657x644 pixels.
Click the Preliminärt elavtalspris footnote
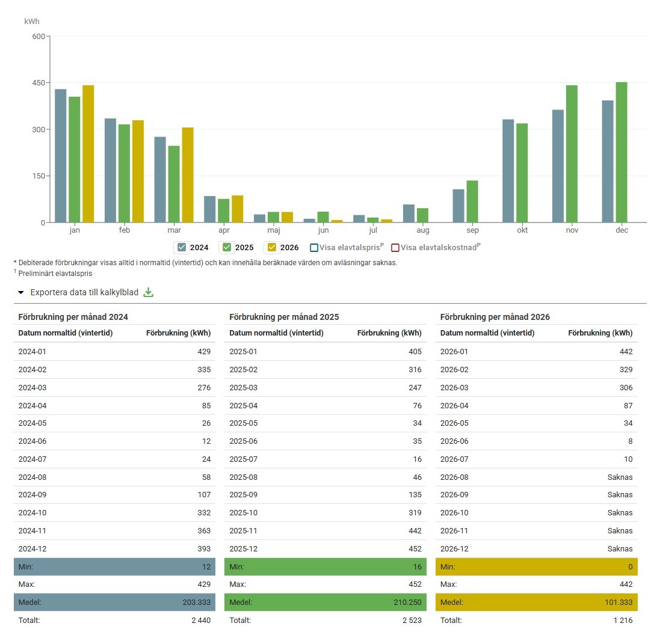[55, 274]
